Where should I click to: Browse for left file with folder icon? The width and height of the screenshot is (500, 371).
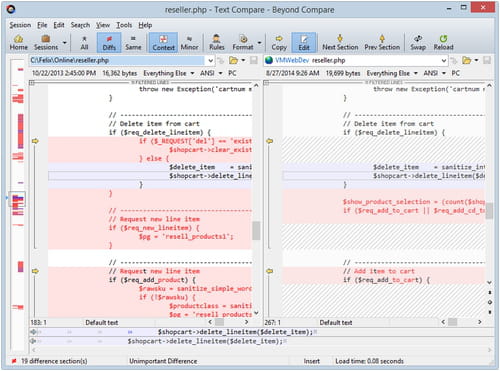coord(233,60)
